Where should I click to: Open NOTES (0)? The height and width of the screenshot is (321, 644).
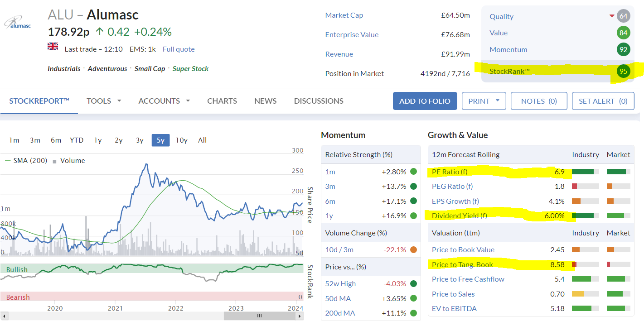point(539,101)
